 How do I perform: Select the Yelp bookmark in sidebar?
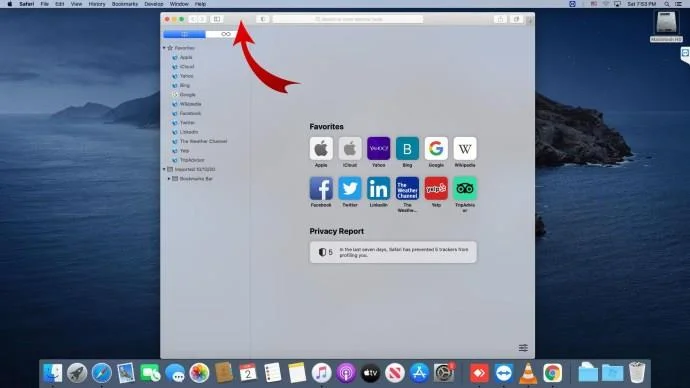click(x=180, y=151)
